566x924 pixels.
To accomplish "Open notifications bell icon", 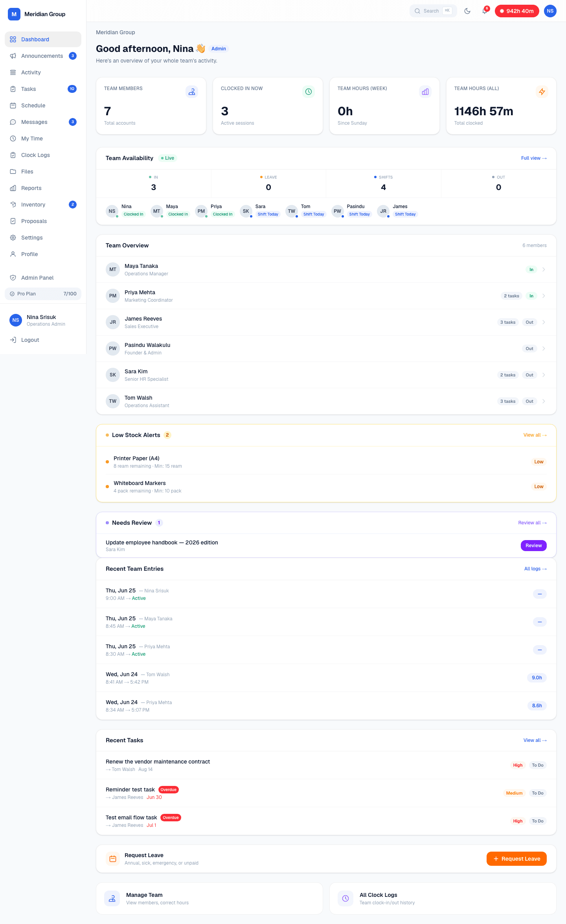I will (x=485, y=11).
